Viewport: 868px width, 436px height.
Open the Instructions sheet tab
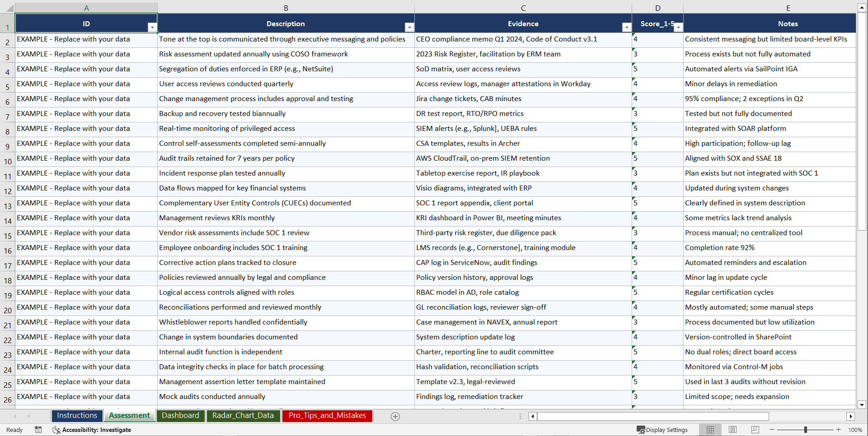(77, 415)
